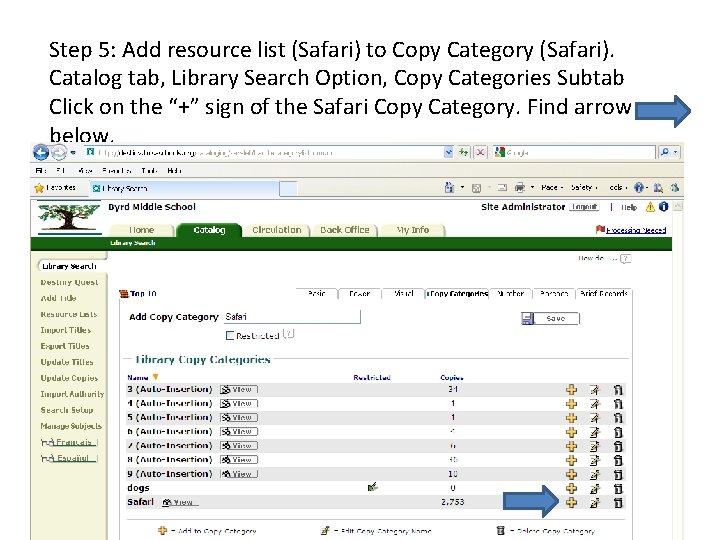Open Destiny Quest in sidebar
The height and width of the screenshot is (540, 720).
(69, 282)
